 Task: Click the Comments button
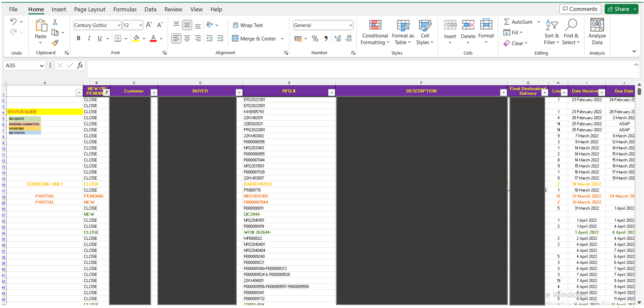click(x=580, y=9)
